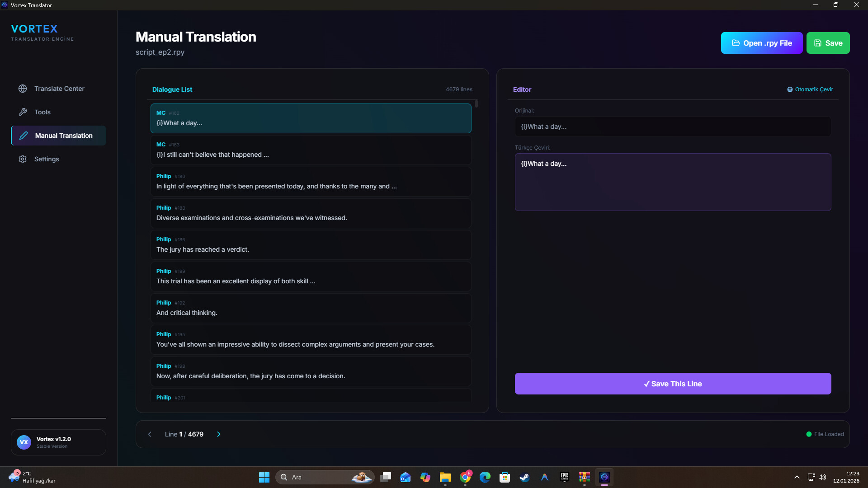Viewport: 868px width, 488px height.
Task: Open Tools via the wrench icon
Action: [x=23, y=112]
